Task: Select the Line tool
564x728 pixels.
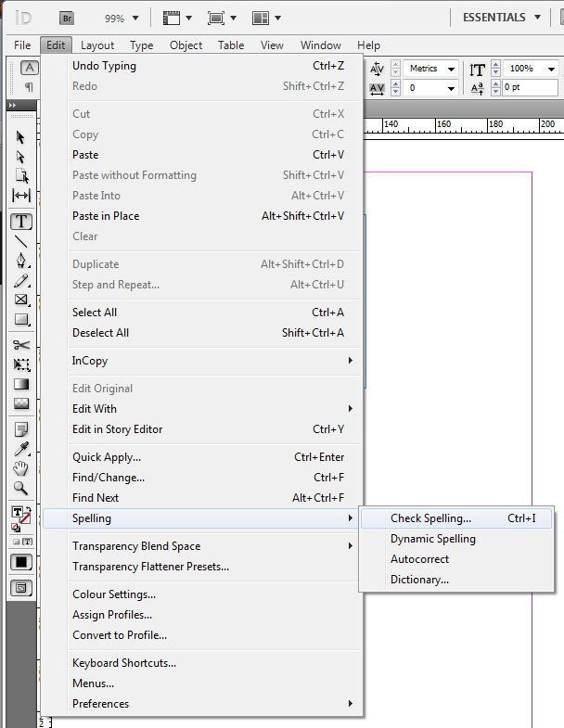Action: pos(21,241)
